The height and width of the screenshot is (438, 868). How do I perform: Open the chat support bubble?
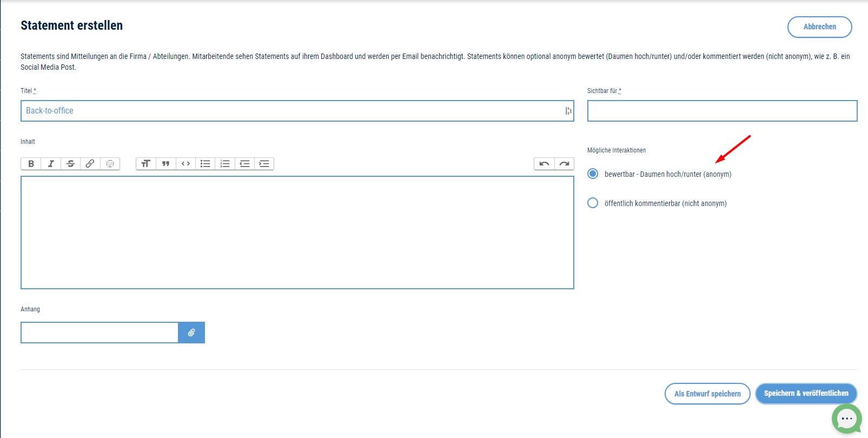point(847,419)
